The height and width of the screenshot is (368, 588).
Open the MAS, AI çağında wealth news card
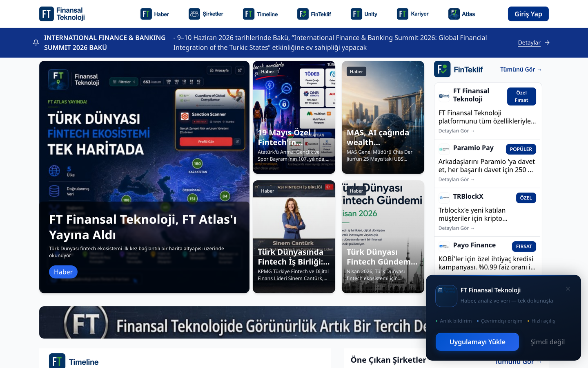[383, 117]
